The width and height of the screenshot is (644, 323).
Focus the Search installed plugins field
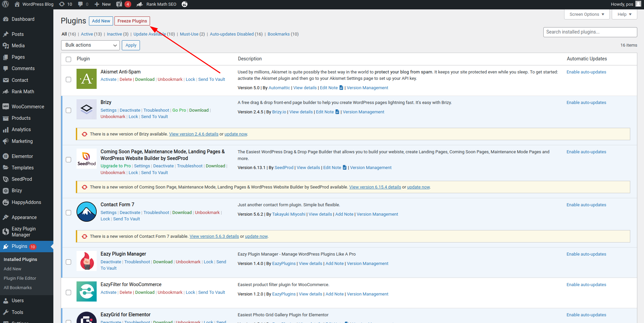pos(590,32)
